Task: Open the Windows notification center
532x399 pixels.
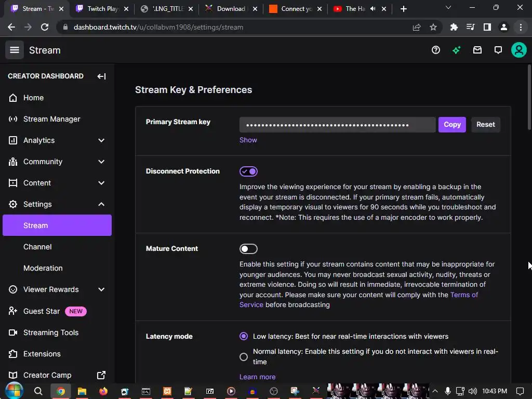Action: 520,391
